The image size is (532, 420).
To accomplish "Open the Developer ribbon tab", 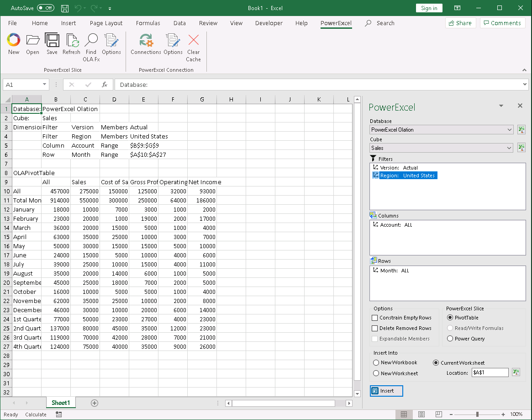I will [269, 23].
